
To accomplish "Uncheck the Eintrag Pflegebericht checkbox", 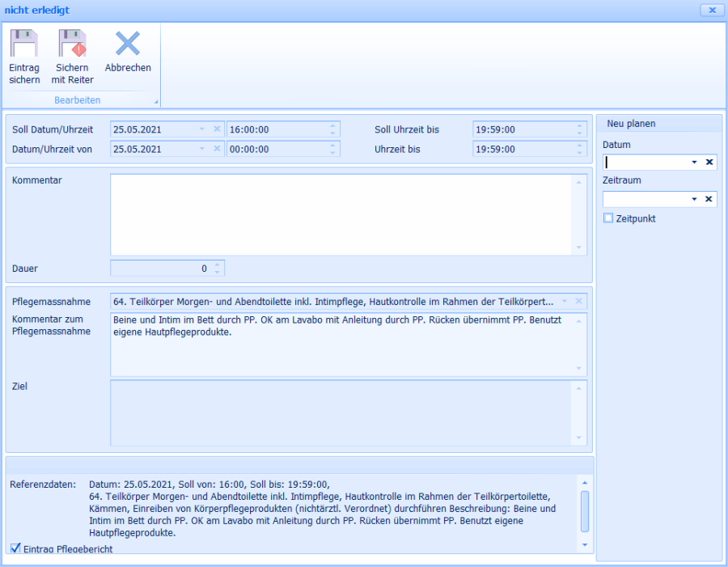I will pos(15,548).
